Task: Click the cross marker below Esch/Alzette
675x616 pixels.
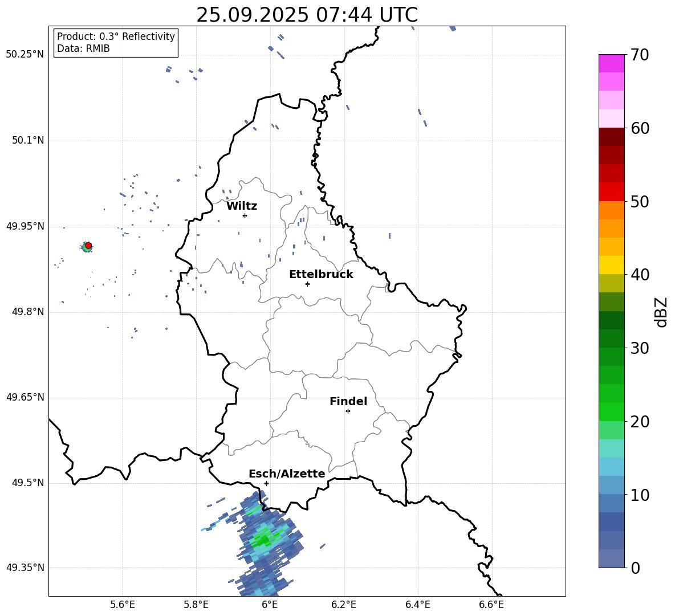Action: click(x=266, y=483)
